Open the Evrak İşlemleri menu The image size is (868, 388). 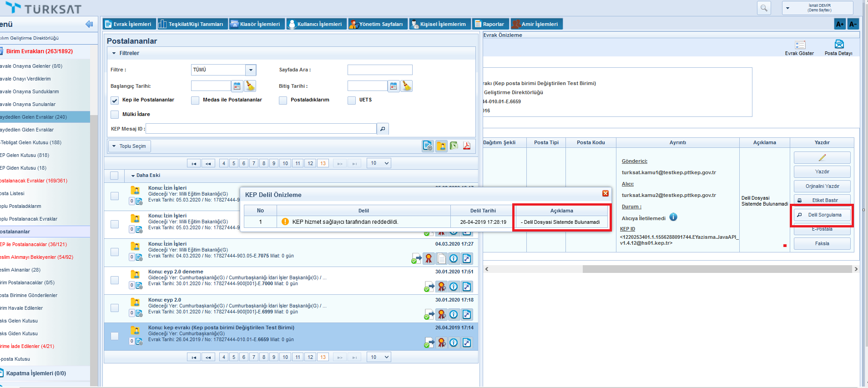coord(129,24)
